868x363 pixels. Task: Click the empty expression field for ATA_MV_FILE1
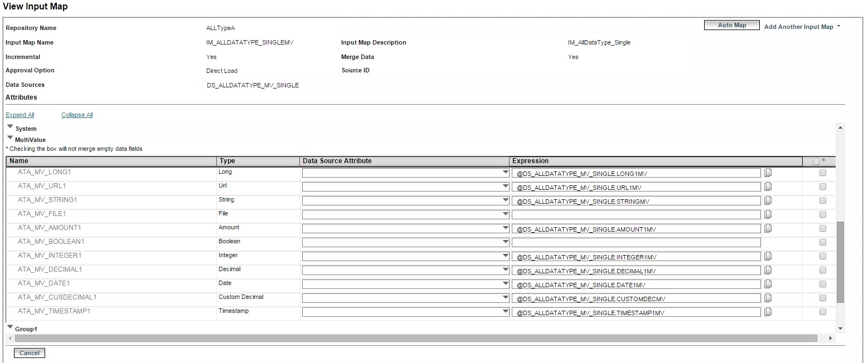click(x=636, y=215)
